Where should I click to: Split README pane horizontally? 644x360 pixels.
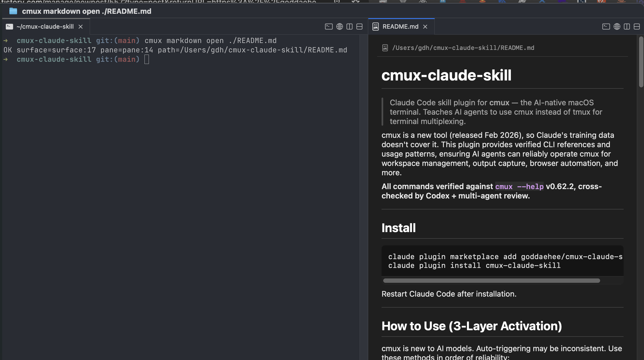637,26
